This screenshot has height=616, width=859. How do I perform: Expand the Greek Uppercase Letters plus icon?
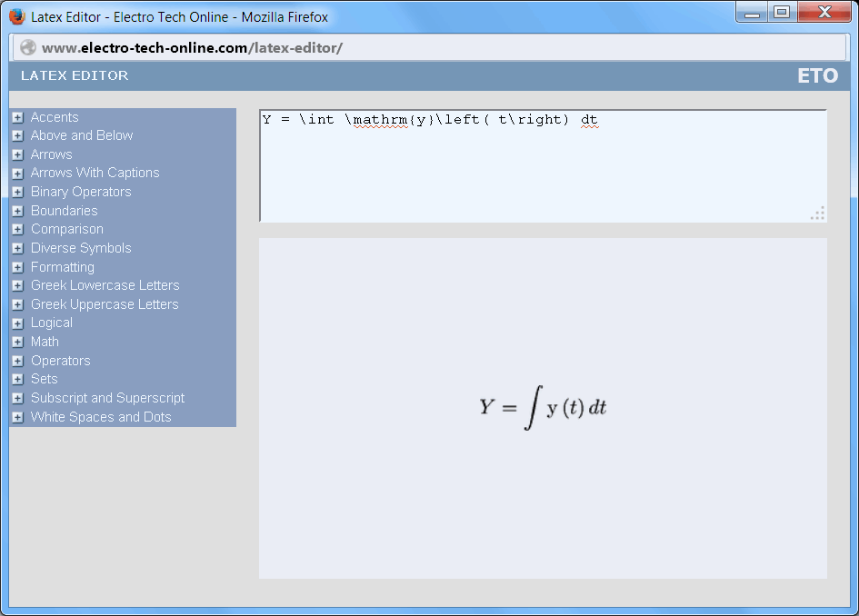pyautogui.click(x=18, y=304)
